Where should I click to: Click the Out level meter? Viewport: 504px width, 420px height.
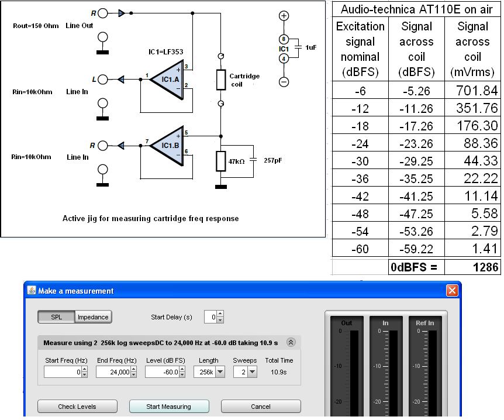coord(347,367)
